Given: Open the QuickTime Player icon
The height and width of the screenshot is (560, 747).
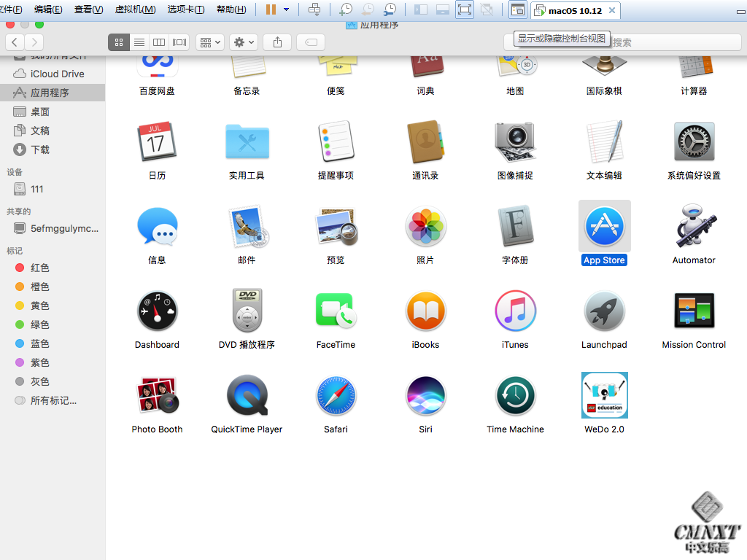Looking at the screenshot, I should (x=247, y=396).
